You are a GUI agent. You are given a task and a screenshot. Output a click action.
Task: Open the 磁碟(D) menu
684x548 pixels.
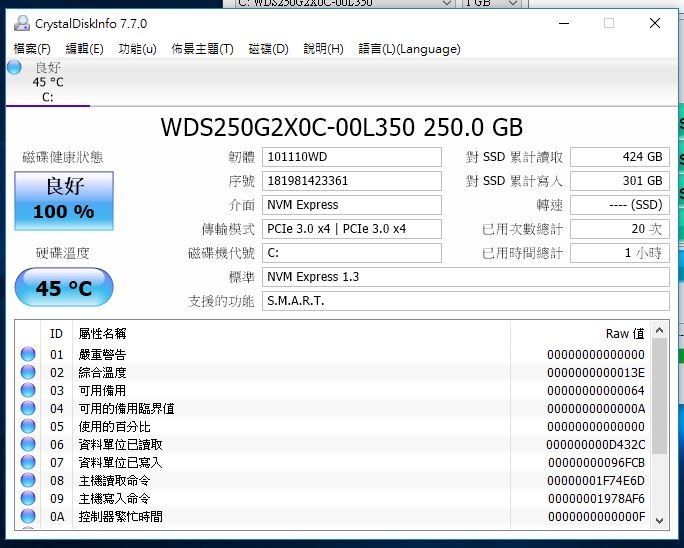click(268, 49)
